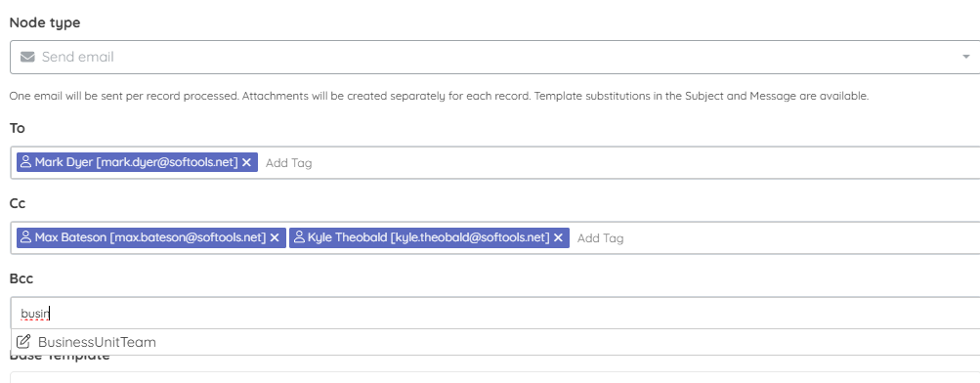Select the Kyle Theobald Cc tag
Image resolution: width=980 pixels, height=383 pixels.
(x=429, y=237)
